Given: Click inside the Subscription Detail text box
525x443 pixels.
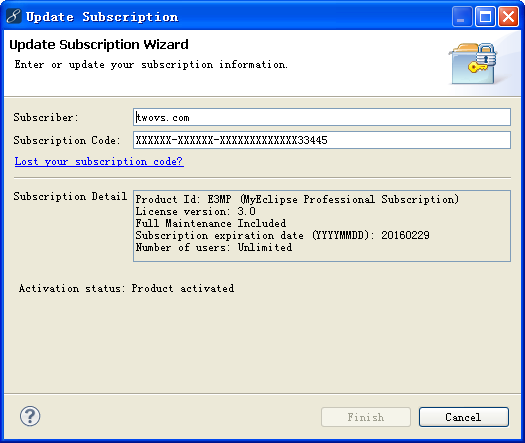Looking at the screenshot, I should pos(322,226).
